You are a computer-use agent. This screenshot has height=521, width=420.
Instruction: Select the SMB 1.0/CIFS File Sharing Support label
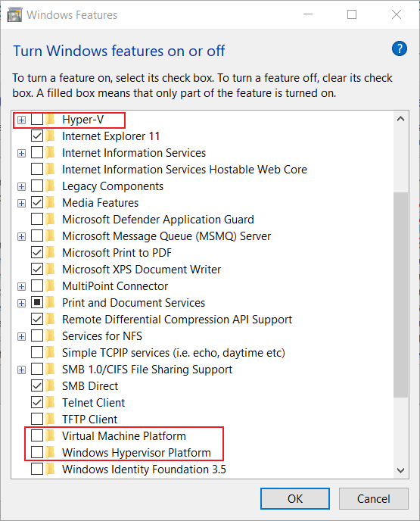coord(147,370)
